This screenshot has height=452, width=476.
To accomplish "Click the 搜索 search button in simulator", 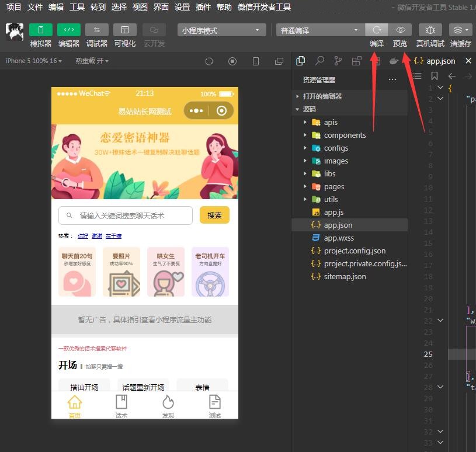I will click(x=214, y=215).
